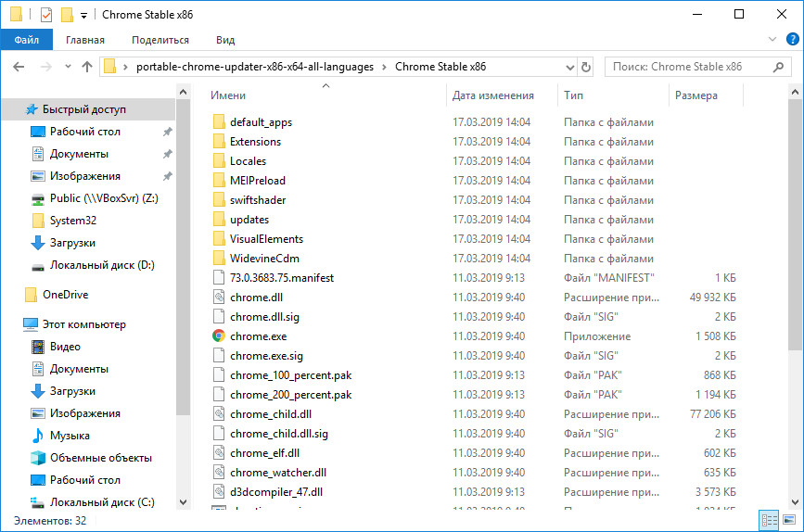Screen dimensions: 804x532
Task: Open the recent locations dropdown arrow
Action: click(x=68, y=66)
